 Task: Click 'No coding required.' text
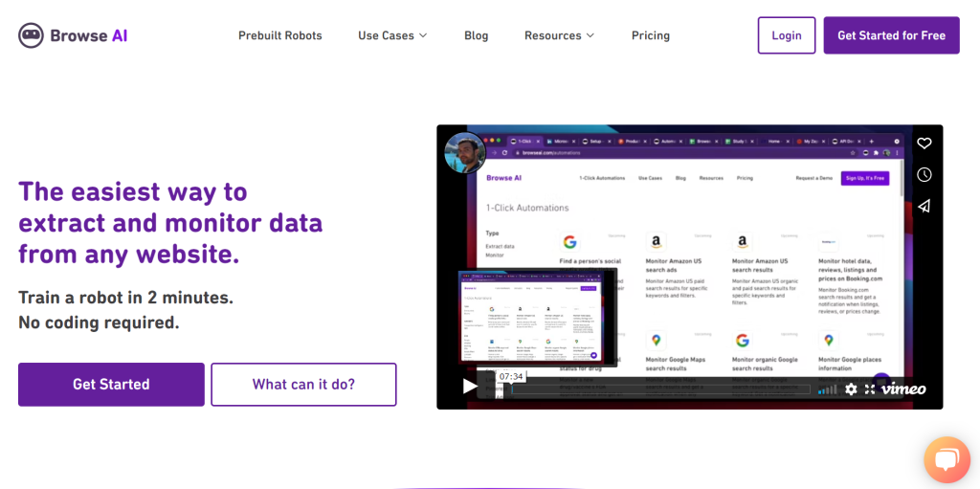[x=99, y=322]
